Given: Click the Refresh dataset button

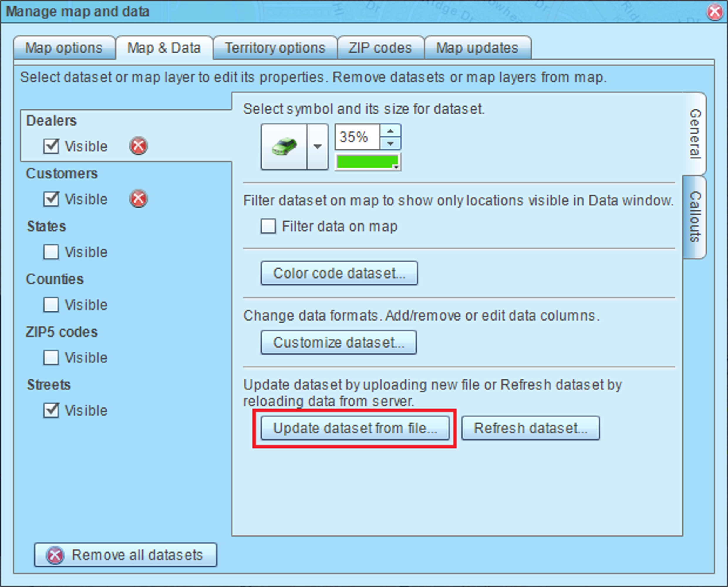Looking at the screenshot, I should click(530, 428).
